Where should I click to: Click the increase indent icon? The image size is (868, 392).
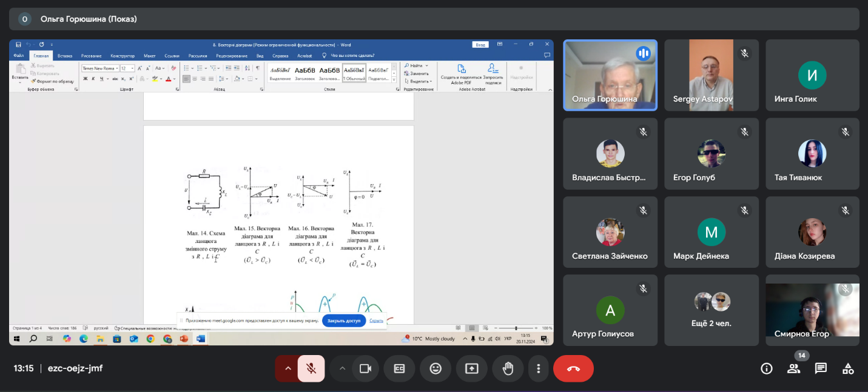[237, 68]
